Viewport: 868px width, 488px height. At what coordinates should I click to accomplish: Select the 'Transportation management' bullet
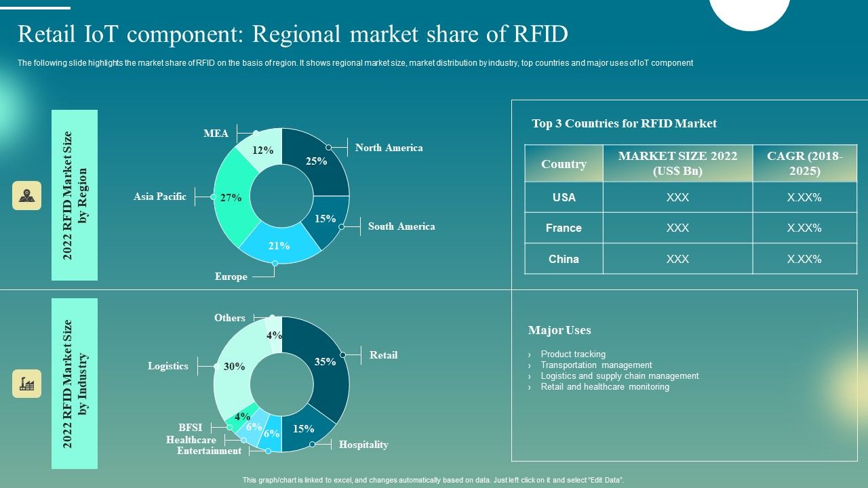click(x=596, y=365)
